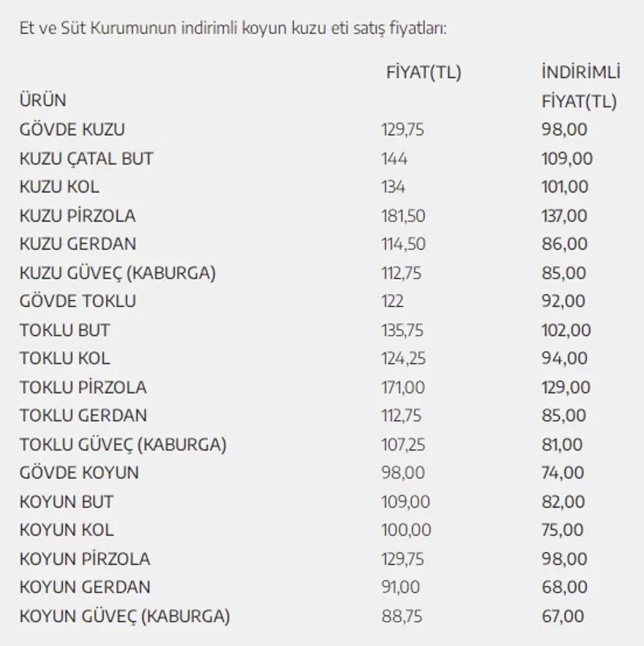Image resolution: width=644 pixels, height=646 pixels.
Task: Click the KUZU PİRZOLA price 181,50
Action: pos(403,216)
